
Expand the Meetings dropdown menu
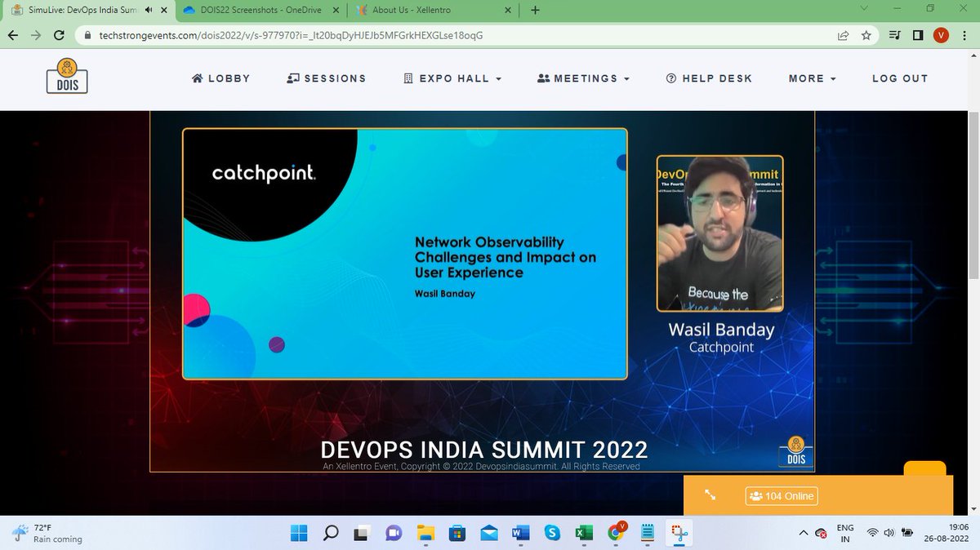[584, 78]
